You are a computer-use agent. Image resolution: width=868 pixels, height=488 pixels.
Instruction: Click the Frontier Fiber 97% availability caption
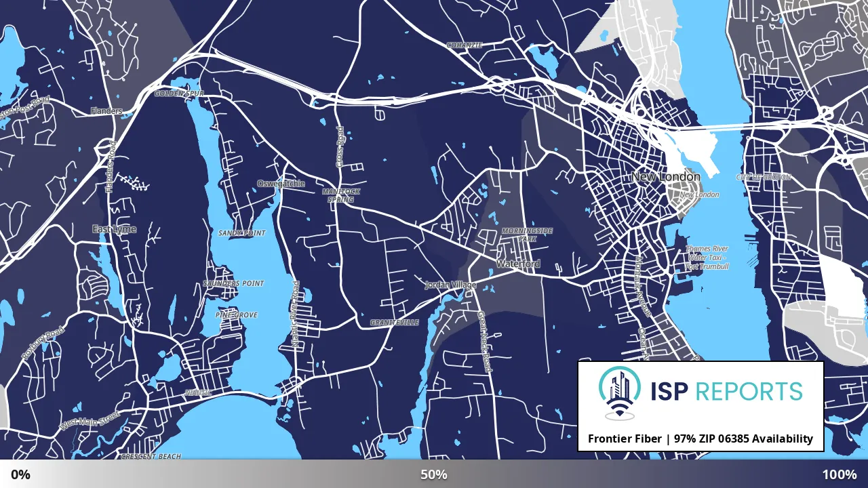coord(701,439)
